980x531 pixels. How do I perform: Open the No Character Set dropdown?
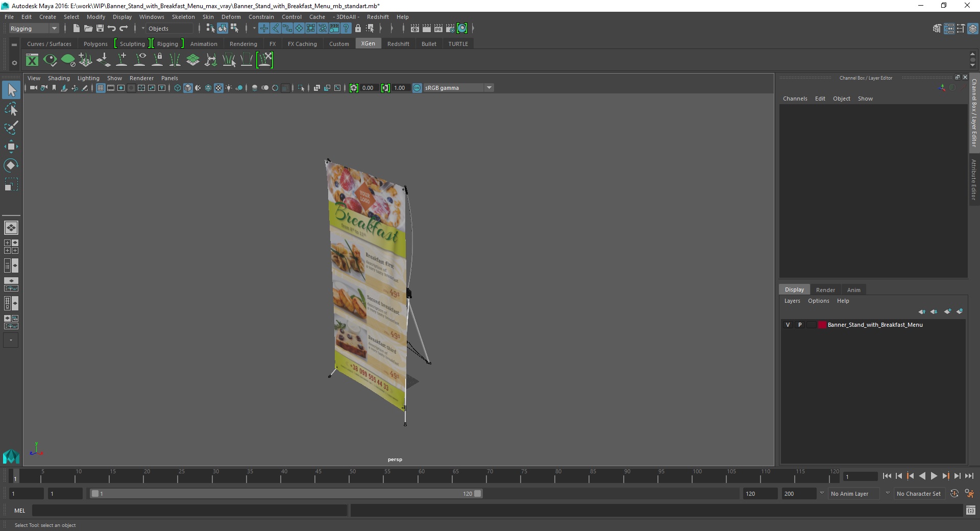click(x=919, y=494)
